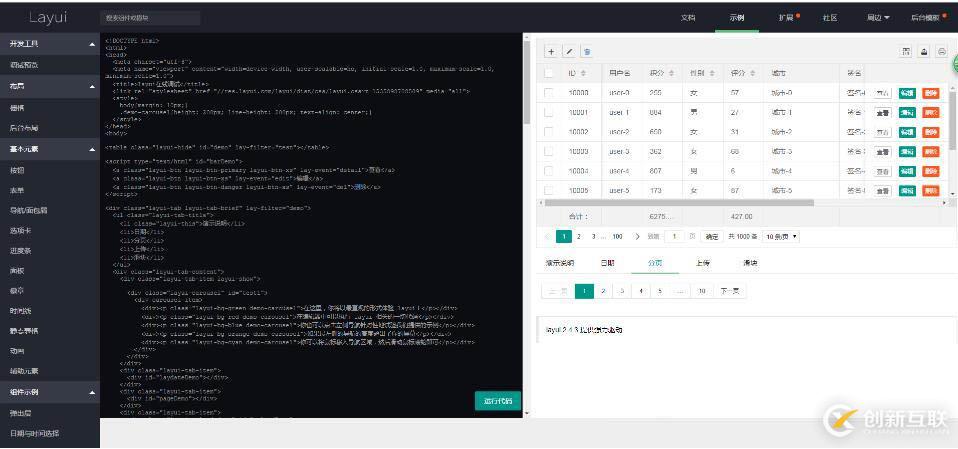Screen dimensions: 958x449
Task: Sort by the 性别 column arrows
Action: coord(712,73)
